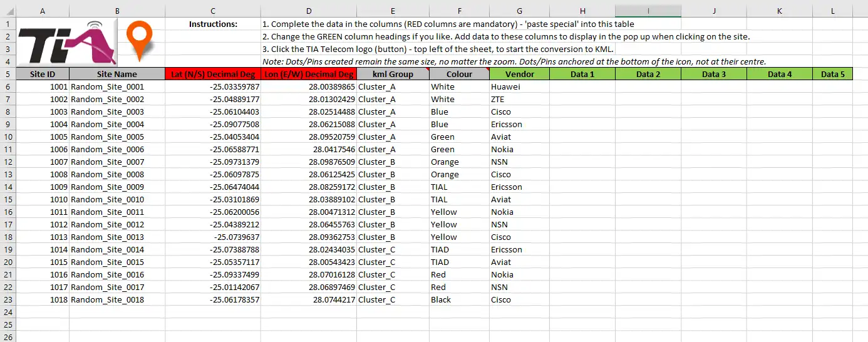Select longitude cell 28.0417546
Viewport: 868px width, 342px height.
click(x=309, y=149)
